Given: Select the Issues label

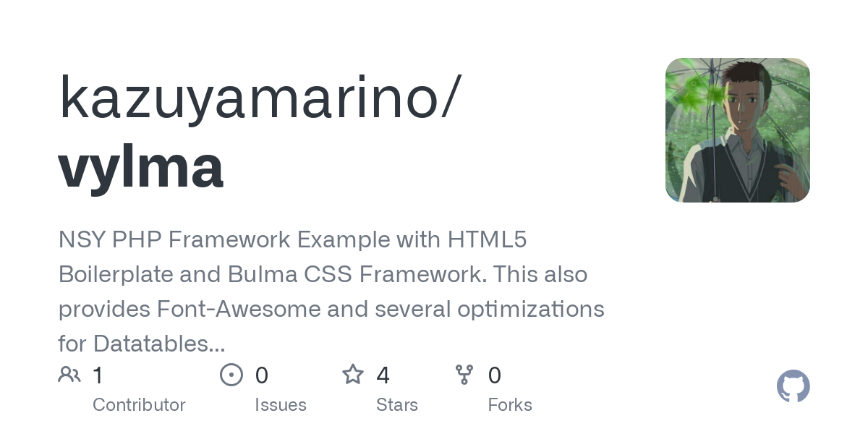Looking at the screenshot, I should pyautogui.click(x=281, y=405).
